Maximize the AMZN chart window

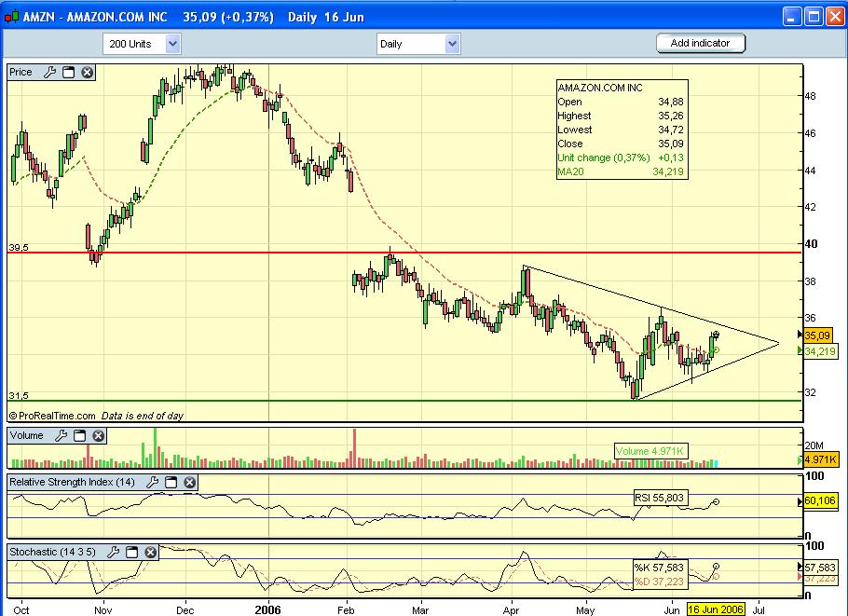[814, 17]
